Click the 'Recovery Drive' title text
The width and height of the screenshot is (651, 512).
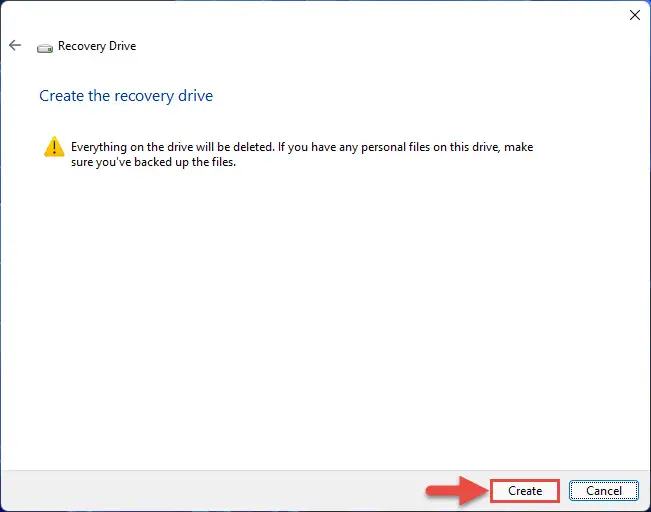coord(97,46)
